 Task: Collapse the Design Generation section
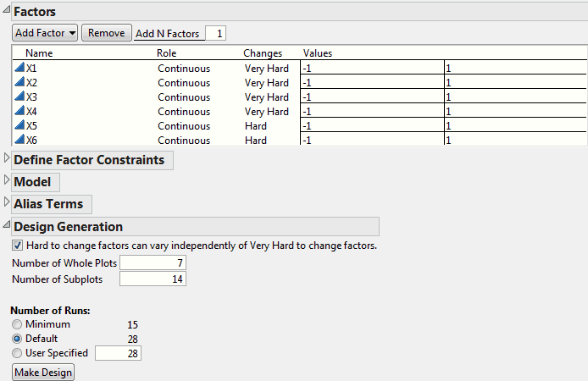pos(7,226)
